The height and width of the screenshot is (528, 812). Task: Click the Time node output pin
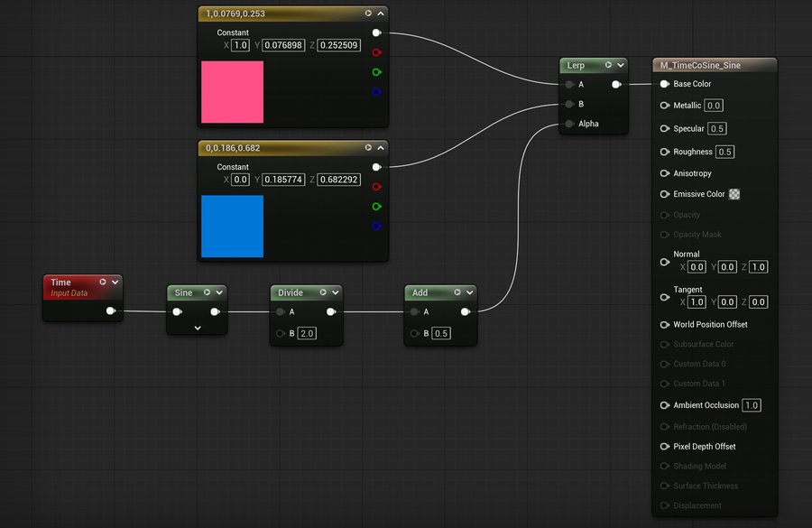[110, 310]
